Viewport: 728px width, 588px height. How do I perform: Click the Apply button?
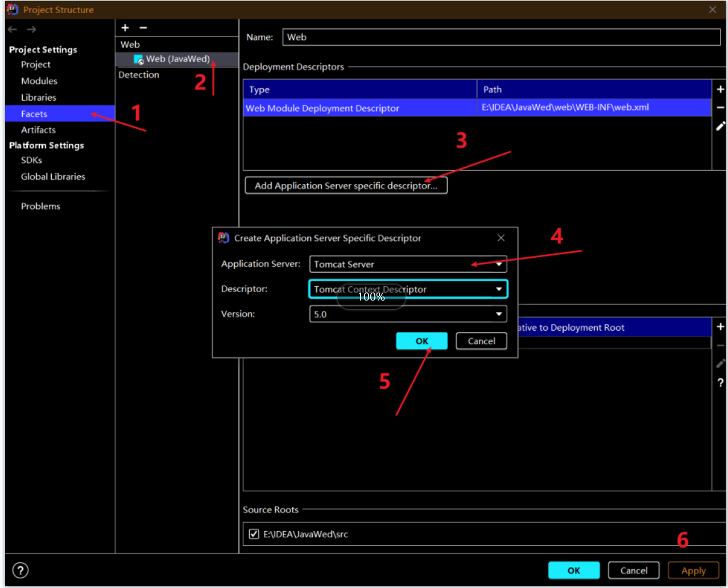coord(693,570)
